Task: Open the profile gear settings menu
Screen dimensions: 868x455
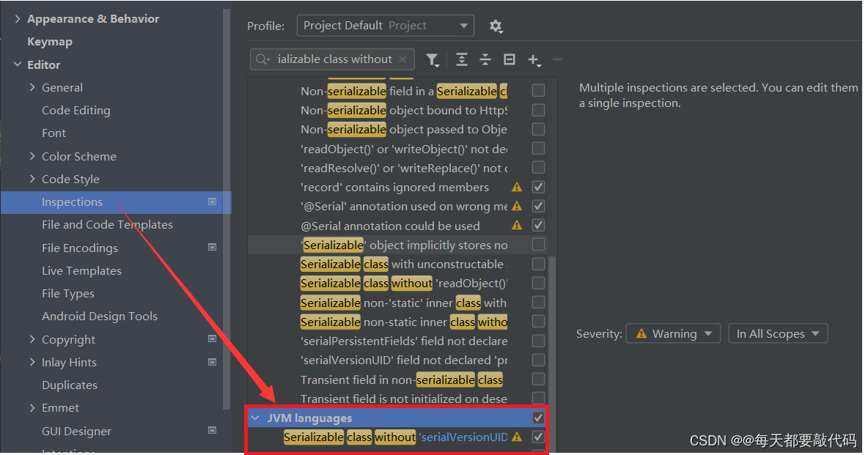Action: (496, 26)
